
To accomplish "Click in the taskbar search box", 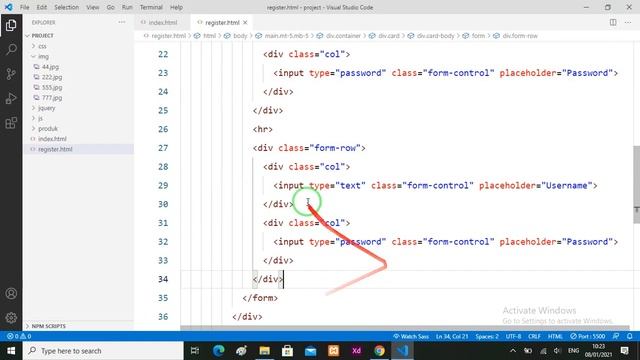I will [x=103, y=351].
